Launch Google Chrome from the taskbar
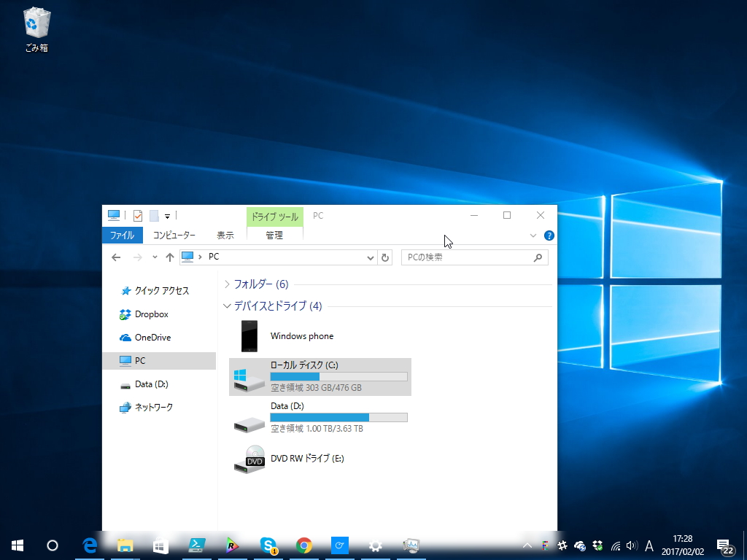747x560 pixels. coord(304,545)
